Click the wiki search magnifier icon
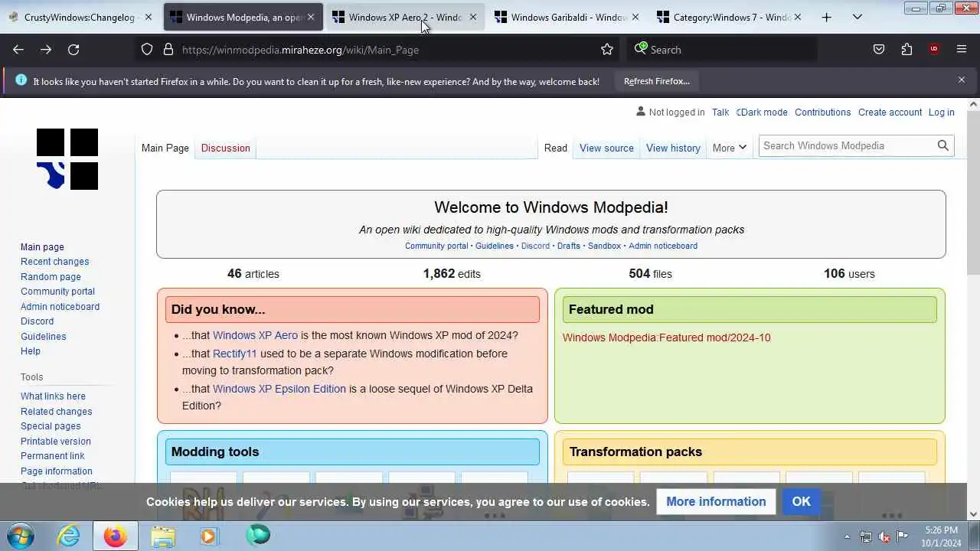This screenshot has height=551, width=980. coord(943,145)
